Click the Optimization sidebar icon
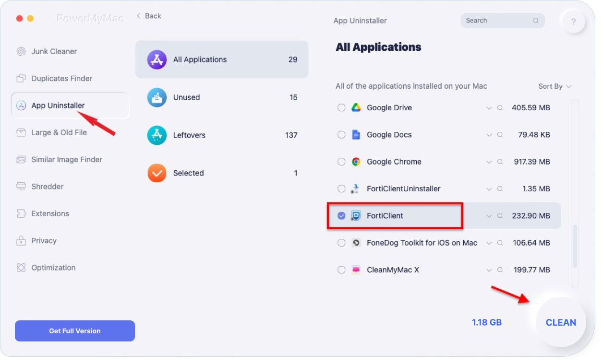Image resolution: width=603 pixels, height=364 pixels. (21, 268)
